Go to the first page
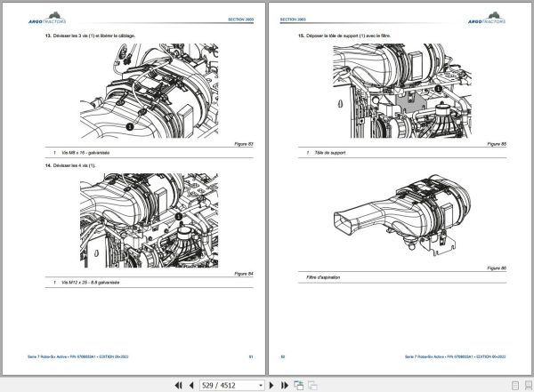The image size is (534, 392). pos(178,385)
